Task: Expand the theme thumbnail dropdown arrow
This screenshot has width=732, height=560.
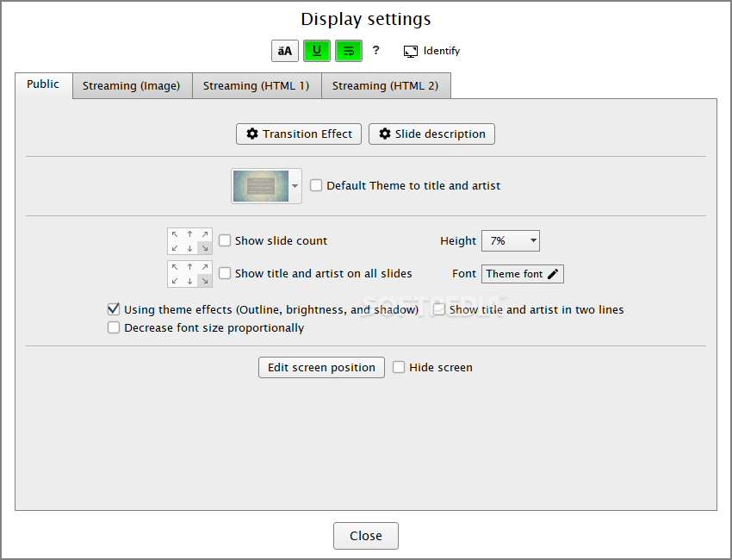Action: tap(295, 186)
